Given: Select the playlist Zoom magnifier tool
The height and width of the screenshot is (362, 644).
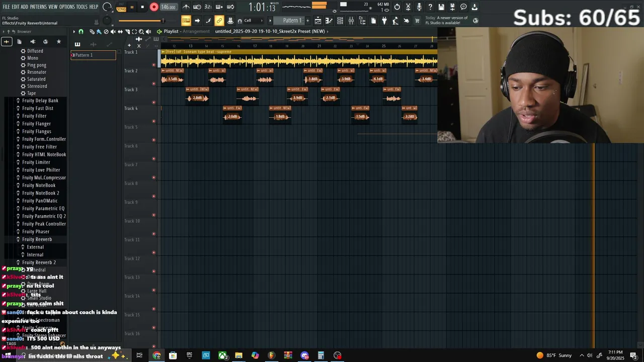Looking at the screenshot, I should tap(141, 32).
